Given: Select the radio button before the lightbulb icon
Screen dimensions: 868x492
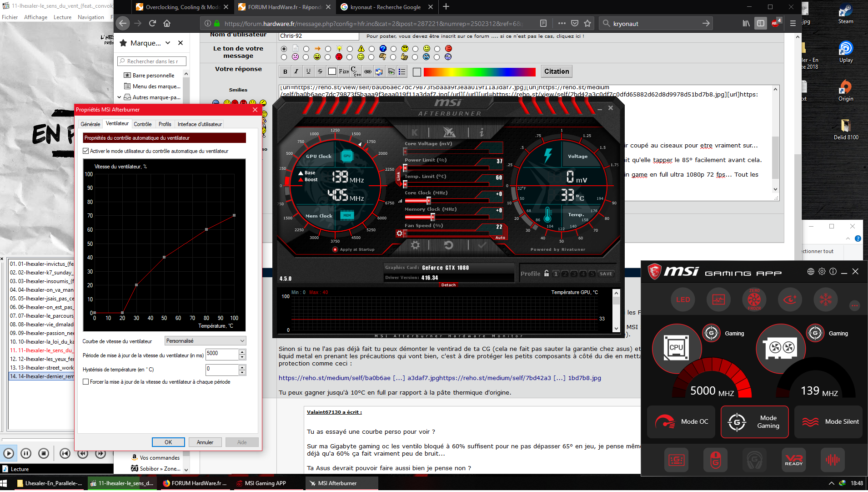Looking at the screenshot, I should tap(328, 49).
